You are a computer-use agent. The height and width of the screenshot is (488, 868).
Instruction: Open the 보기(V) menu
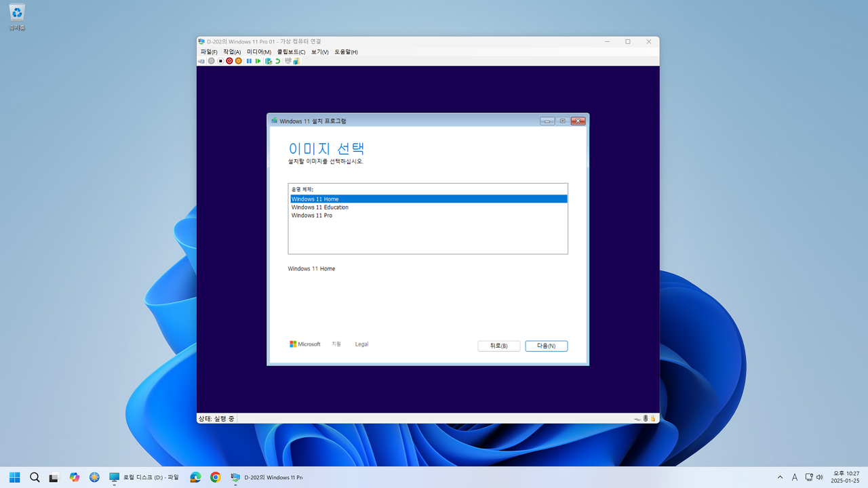(320, 52)
